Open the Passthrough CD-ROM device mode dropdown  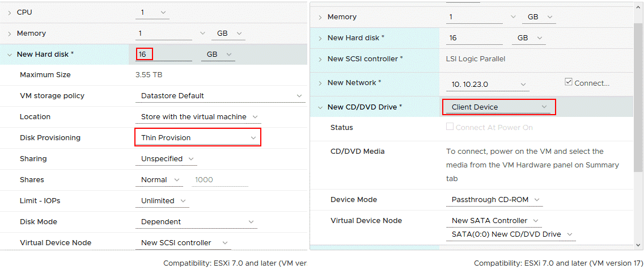[494, 200]
